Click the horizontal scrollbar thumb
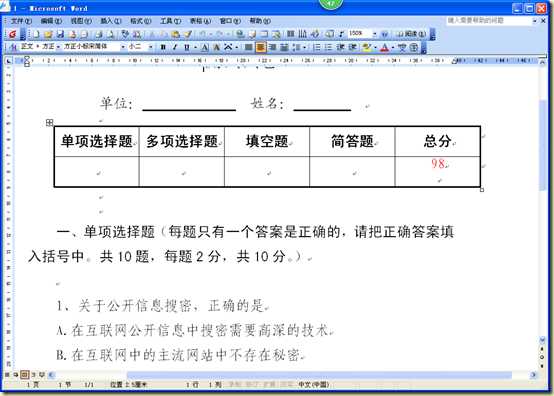 319,375
